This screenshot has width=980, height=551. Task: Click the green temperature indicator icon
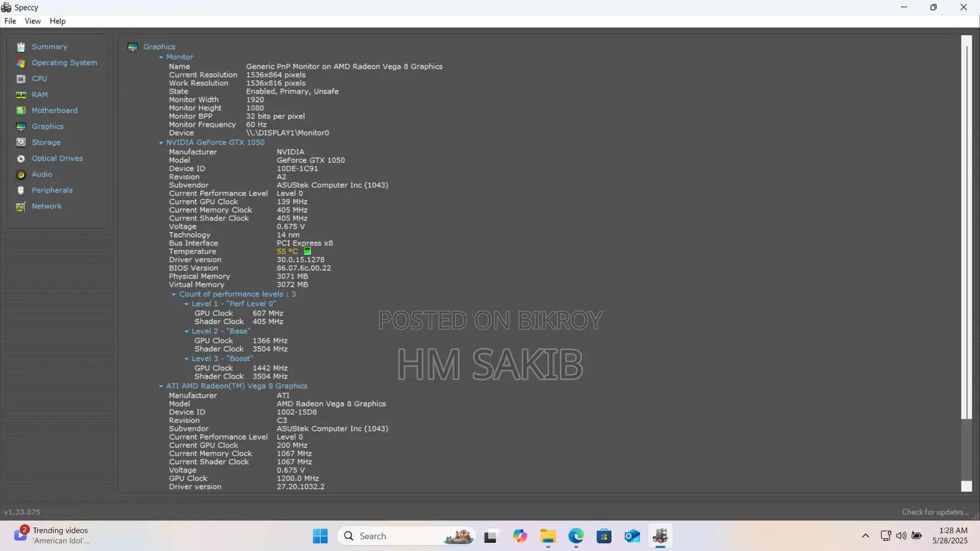click(x=307, y=251)
